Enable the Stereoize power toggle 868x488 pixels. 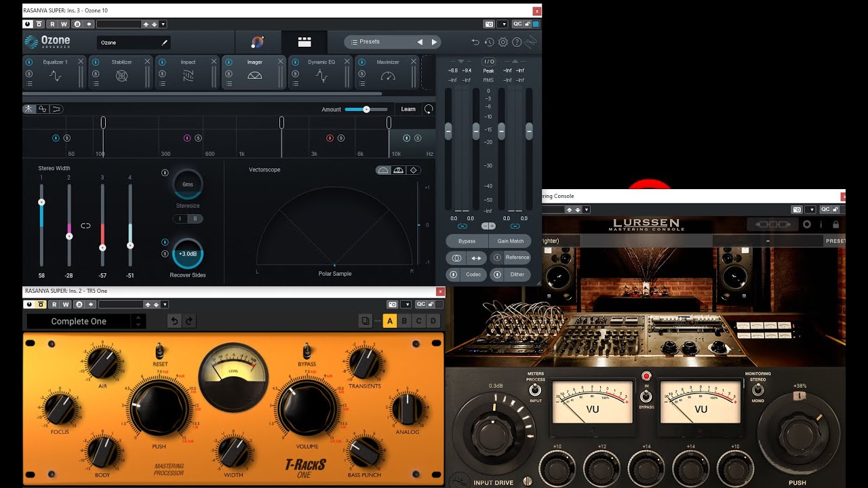165,173
